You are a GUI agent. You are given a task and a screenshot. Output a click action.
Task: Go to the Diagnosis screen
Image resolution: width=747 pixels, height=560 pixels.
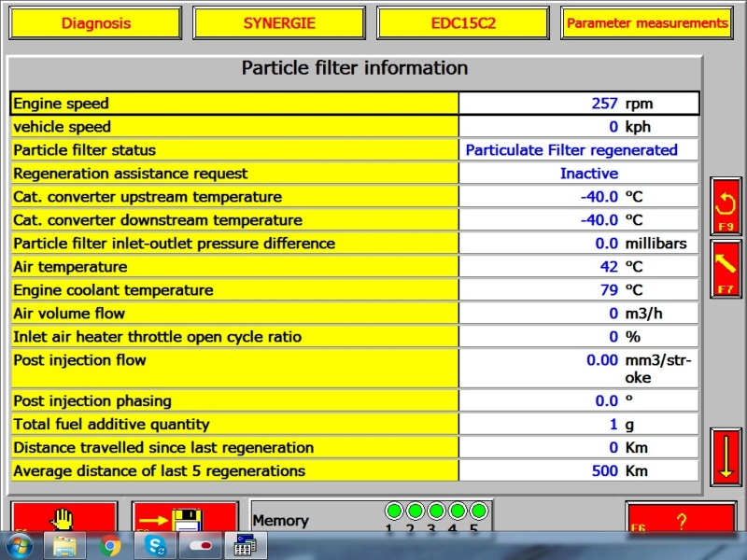point(95,22)
